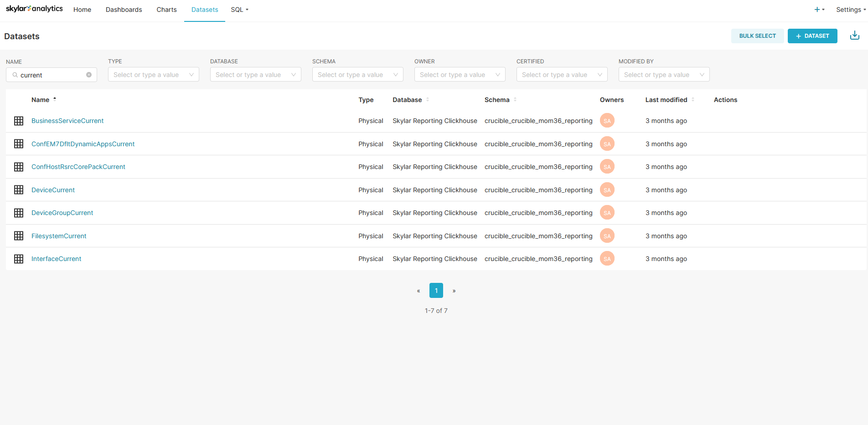Click '1-7 of 7' pagination count text
Screen dimensions: 868x425
[x=436, y=311]
